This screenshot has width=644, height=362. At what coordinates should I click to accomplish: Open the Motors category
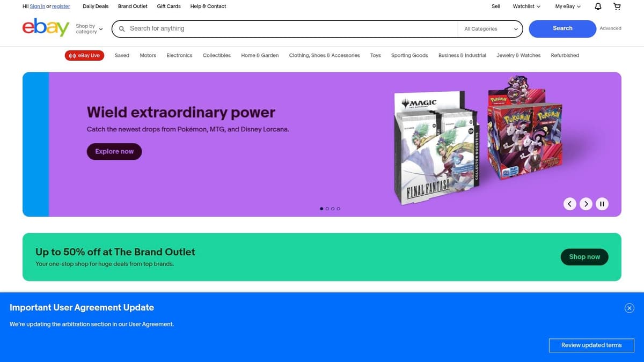pos(148,55)
